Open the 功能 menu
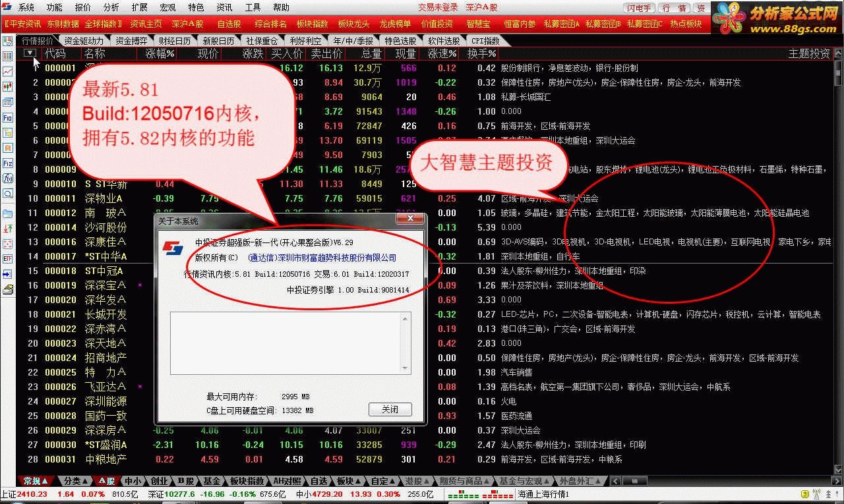The image size is (844, 504). [x=54, y=8]
